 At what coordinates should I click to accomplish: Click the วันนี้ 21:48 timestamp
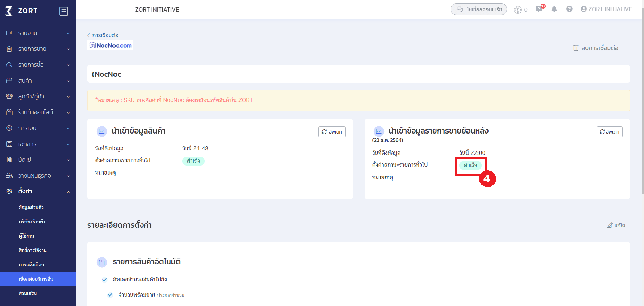(x=195, y=148)
